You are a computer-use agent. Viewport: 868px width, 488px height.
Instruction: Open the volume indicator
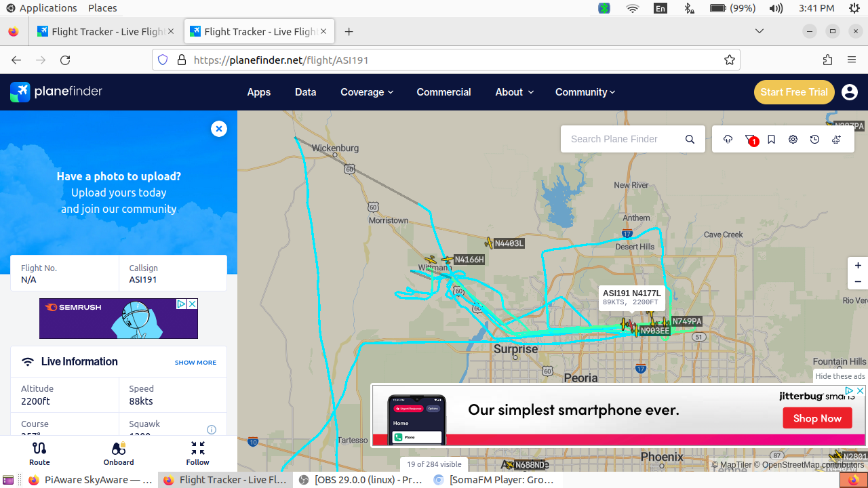pos(776,8)
